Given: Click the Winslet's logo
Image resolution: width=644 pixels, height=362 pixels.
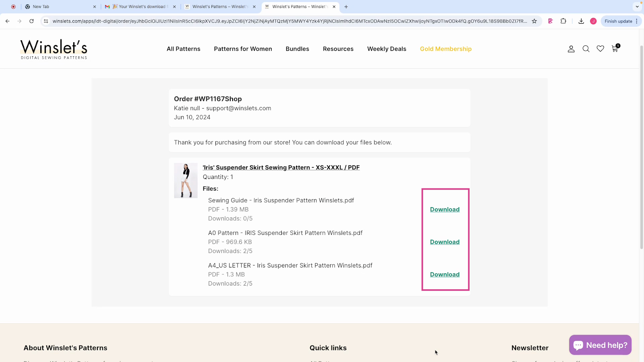Looking at the screenshot, I should pos(54,49).
